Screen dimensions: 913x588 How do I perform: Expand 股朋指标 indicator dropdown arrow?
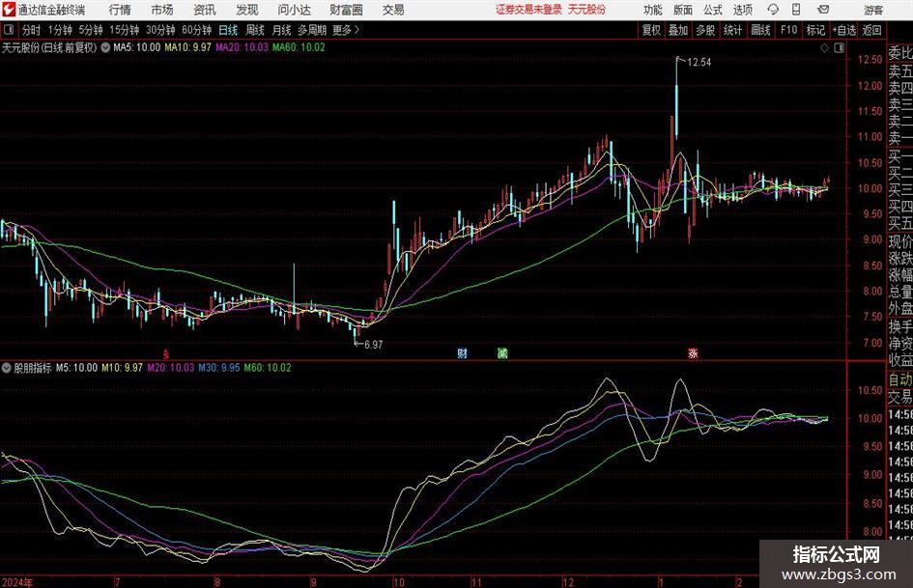tap(7, 368)
